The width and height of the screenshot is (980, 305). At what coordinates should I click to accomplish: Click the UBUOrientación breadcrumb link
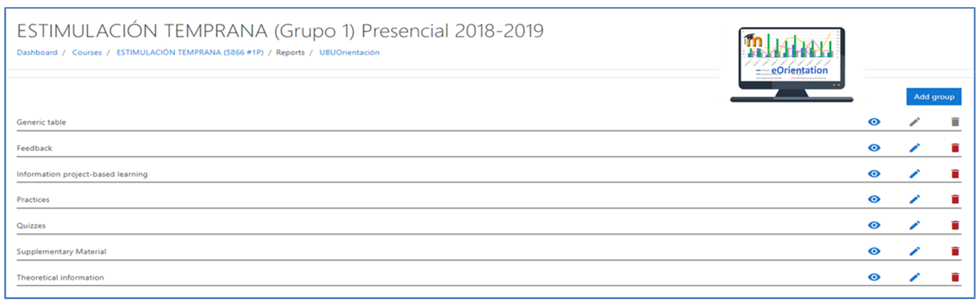click(x=349, y=53)
